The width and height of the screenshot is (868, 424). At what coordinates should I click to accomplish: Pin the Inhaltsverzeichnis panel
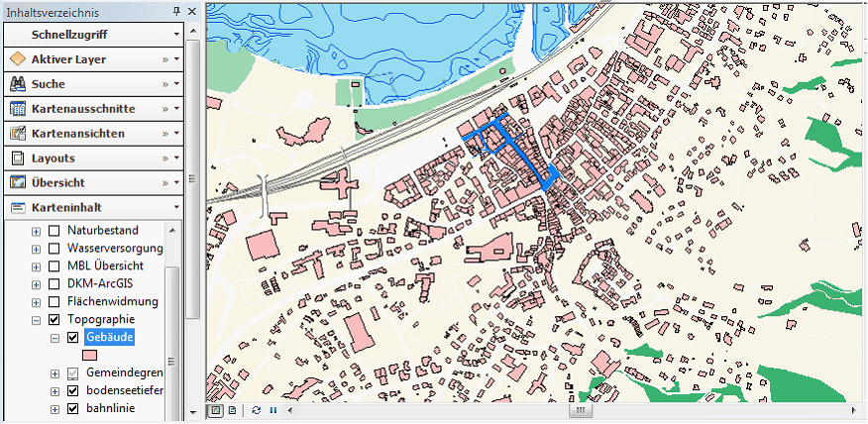pos(175,11)
